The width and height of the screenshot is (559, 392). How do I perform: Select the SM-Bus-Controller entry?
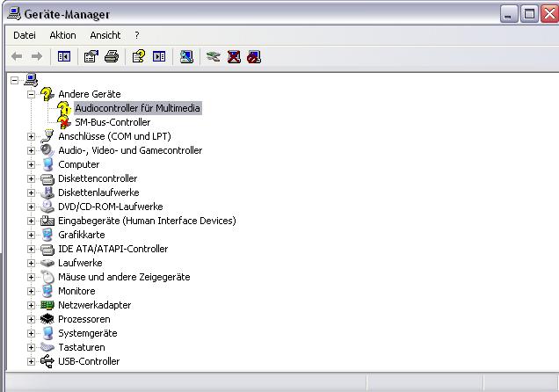tap(113, 122)
